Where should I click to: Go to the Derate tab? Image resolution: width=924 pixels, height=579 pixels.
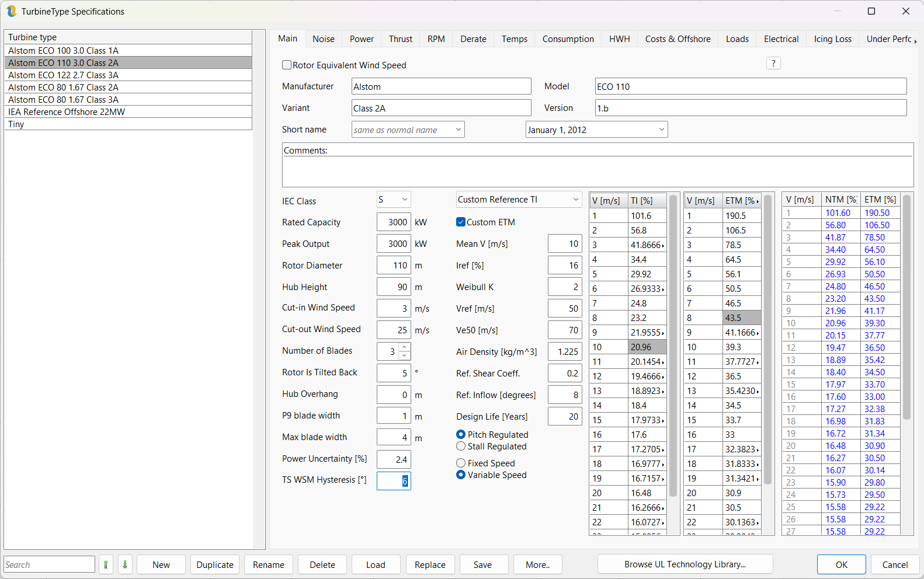(x=473, y=39)
